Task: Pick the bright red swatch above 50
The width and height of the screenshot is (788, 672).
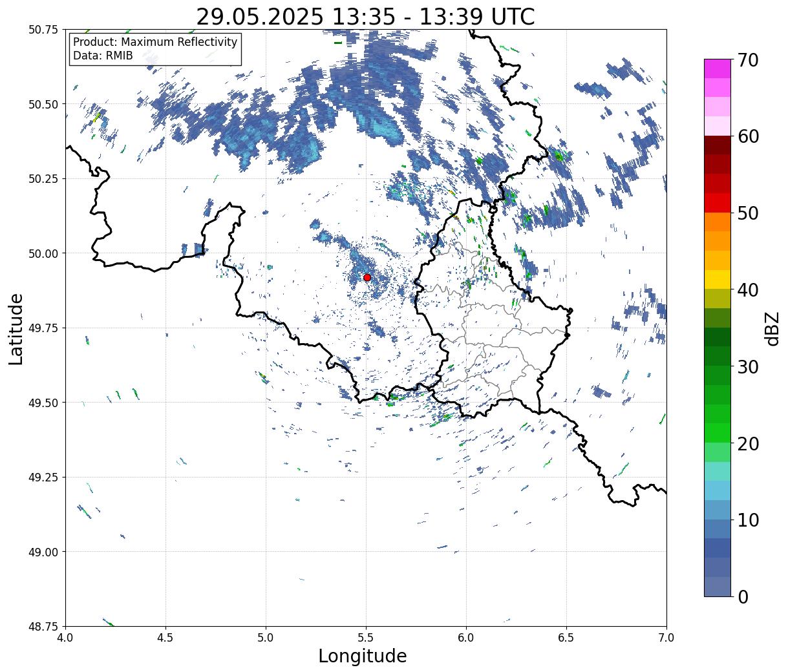Action: [717, 202]
